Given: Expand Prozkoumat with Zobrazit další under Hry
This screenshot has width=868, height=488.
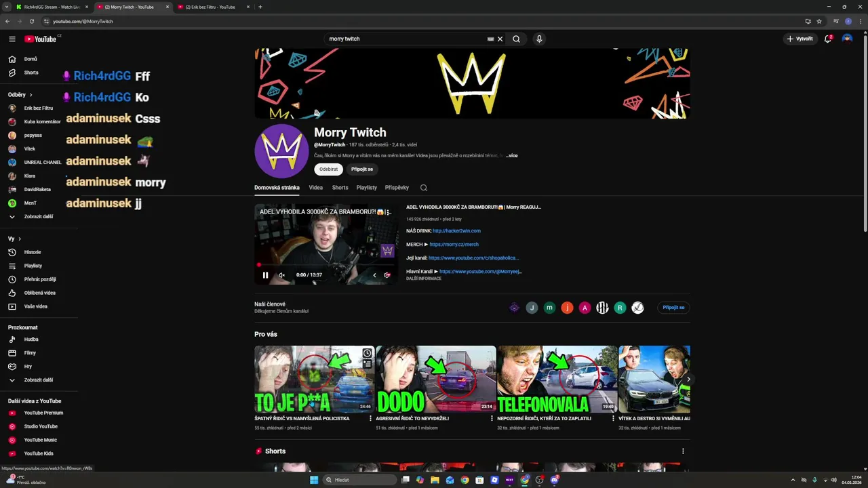Looking at the screenshot, I should pos(38,380).
